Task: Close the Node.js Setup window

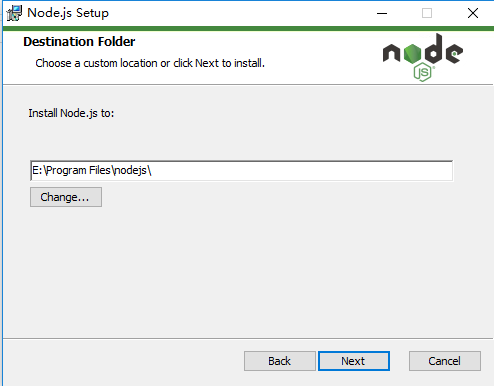Action: tap(473, 13)
